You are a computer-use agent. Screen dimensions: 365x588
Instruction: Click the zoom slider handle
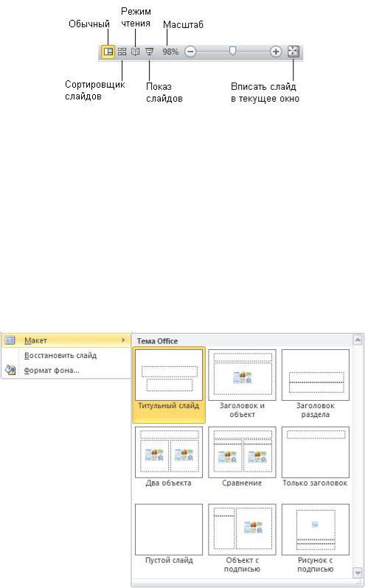232,51
